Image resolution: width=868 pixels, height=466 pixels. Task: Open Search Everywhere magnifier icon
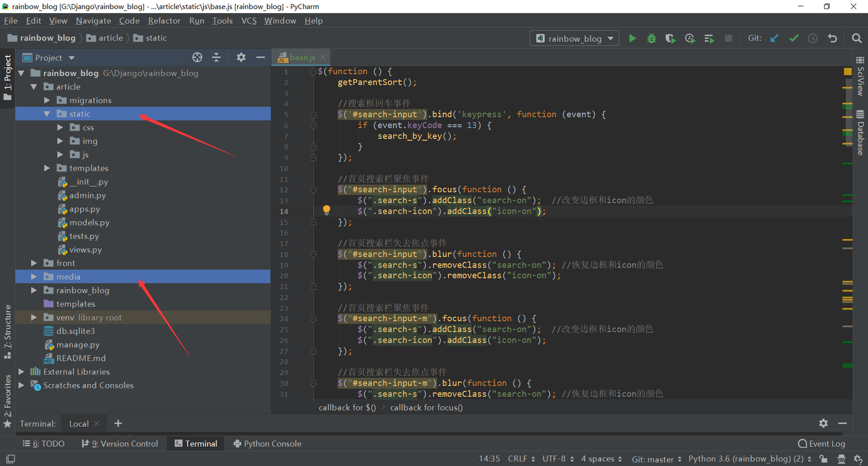[x=857, y=38]
